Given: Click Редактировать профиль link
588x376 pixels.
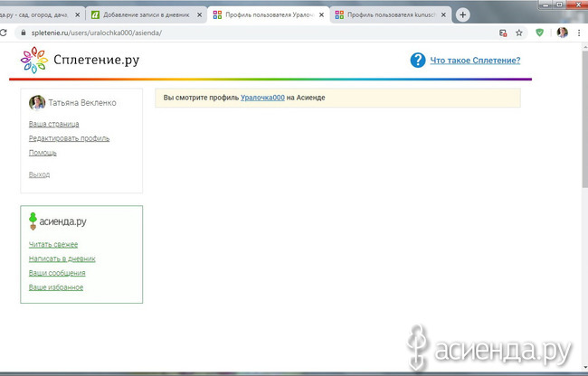Looking at the screenshot, I should click(69, 138).
